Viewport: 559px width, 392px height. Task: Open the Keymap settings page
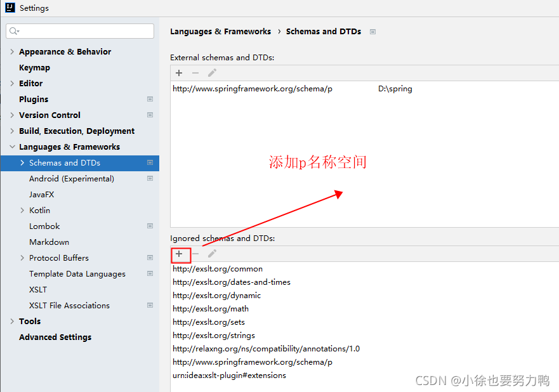(35, 68)
